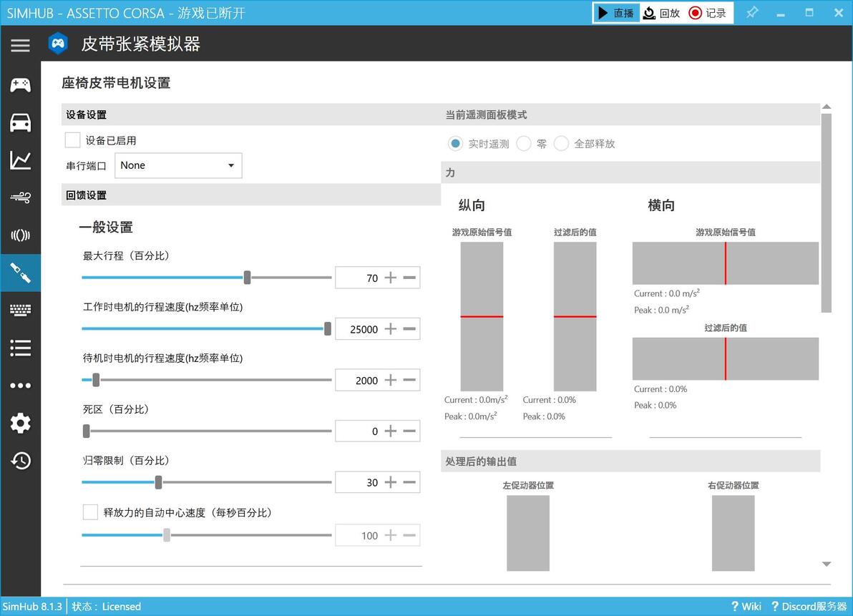Open the keyboard controls sidebar icon
The width and height of the screenshot is (853, 616).
coord(20,310)
